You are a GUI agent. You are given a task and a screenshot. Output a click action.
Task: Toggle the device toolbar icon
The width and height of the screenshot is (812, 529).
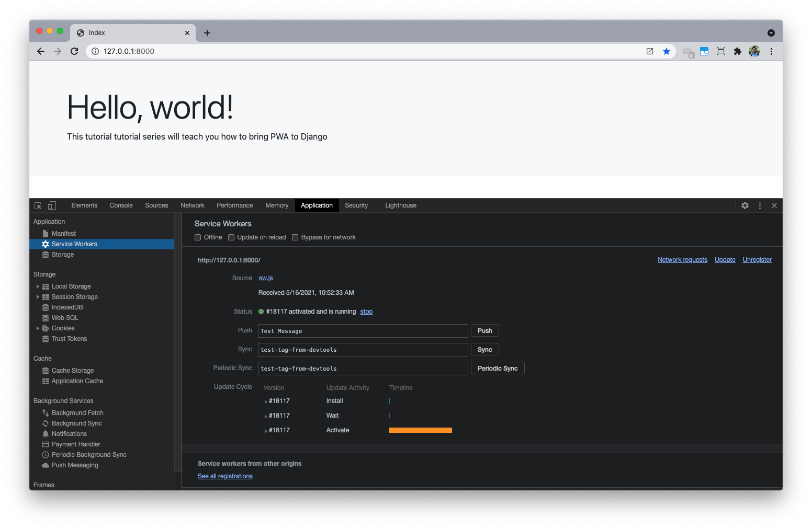(x=52, y=205)
